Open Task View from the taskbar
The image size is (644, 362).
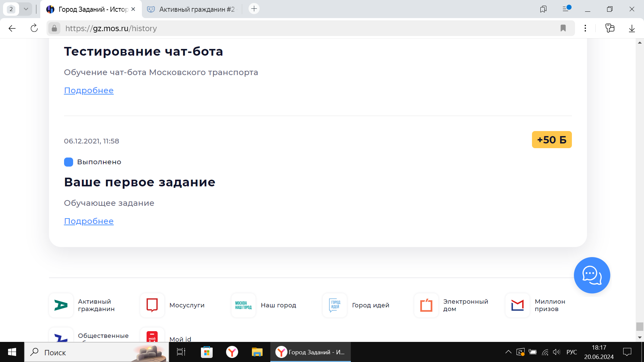[x=181, y=352]
